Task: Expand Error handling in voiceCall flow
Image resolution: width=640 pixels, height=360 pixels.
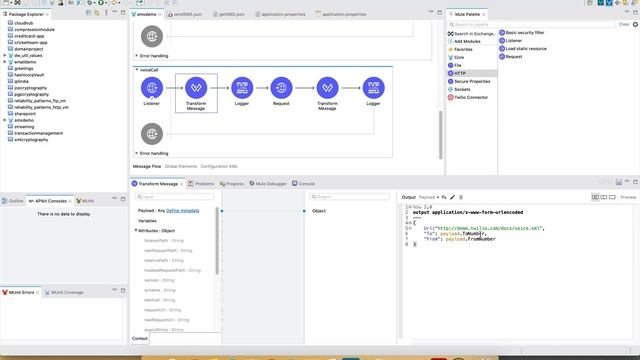Action: click(137, 153)
